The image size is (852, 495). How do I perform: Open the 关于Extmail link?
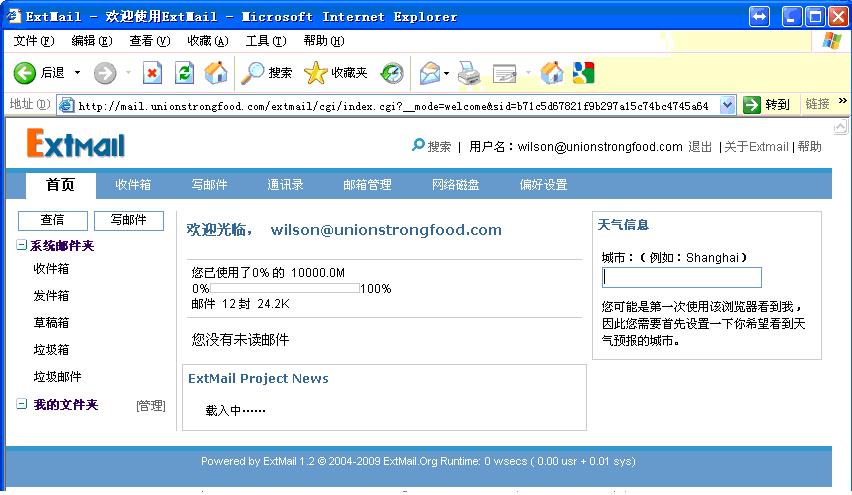click(756, 147)
